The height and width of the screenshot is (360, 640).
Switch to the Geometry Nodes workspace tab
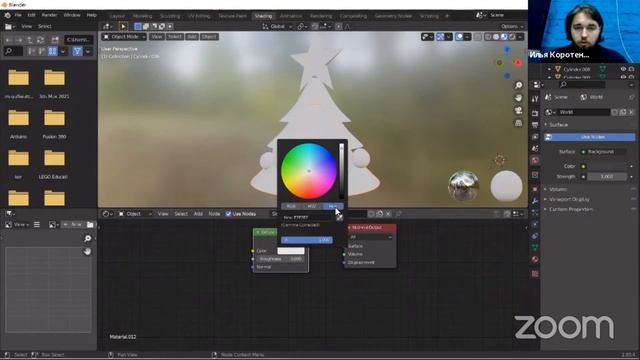pos(393,16)
